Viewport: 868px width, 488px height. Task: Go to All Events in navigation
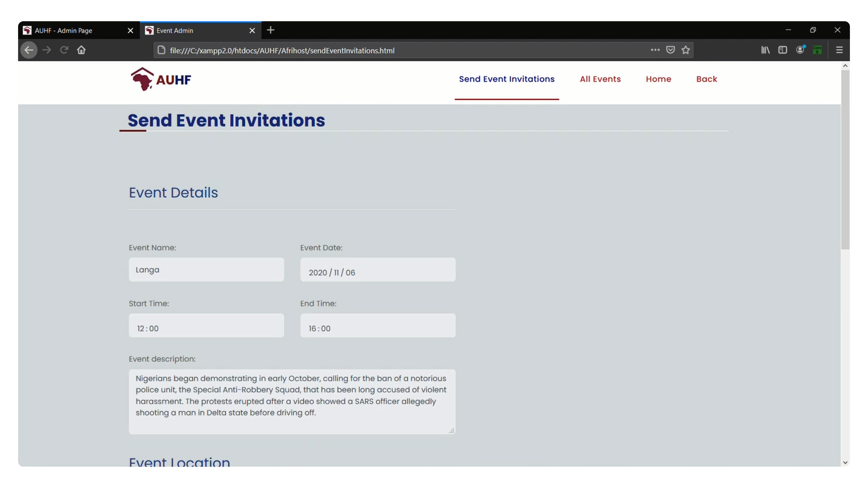pyautogui.click(x=600, y=79)
